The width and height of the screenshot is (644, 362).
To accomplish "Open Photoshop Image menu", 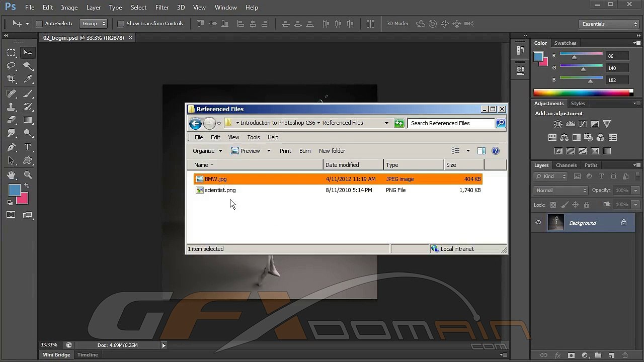I will 69,8.
